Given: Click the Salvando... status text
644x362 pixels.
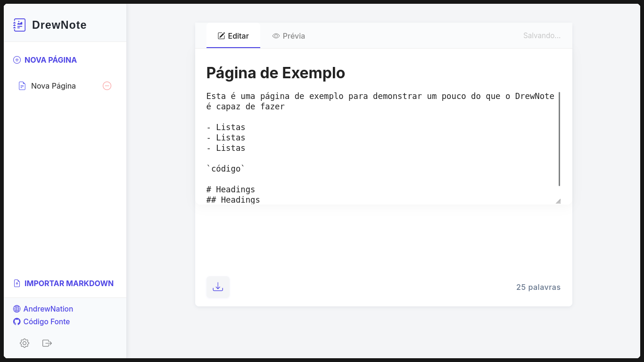Looking at the screenshot, I should [542, 36].
